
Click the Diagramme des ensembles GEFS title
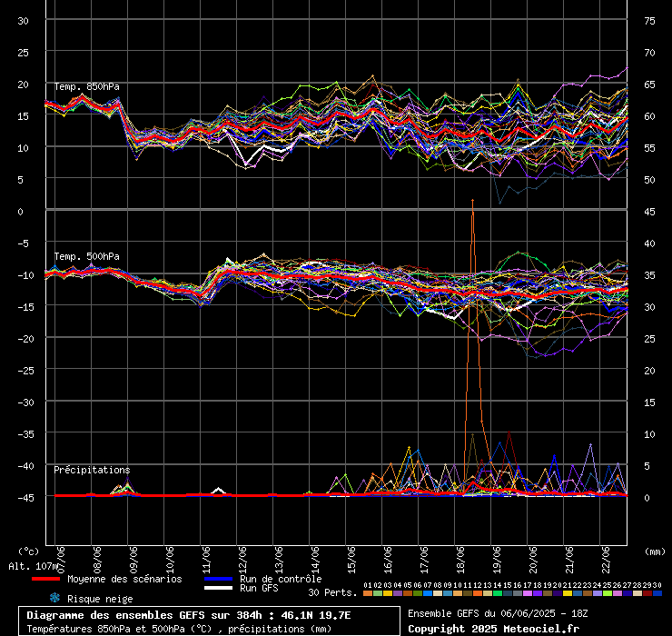point(189,615)
